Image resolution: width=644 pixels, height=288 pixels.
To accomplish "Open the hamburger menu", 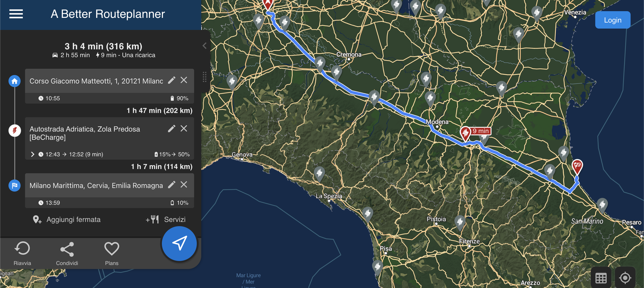I will tap(16, 14).
